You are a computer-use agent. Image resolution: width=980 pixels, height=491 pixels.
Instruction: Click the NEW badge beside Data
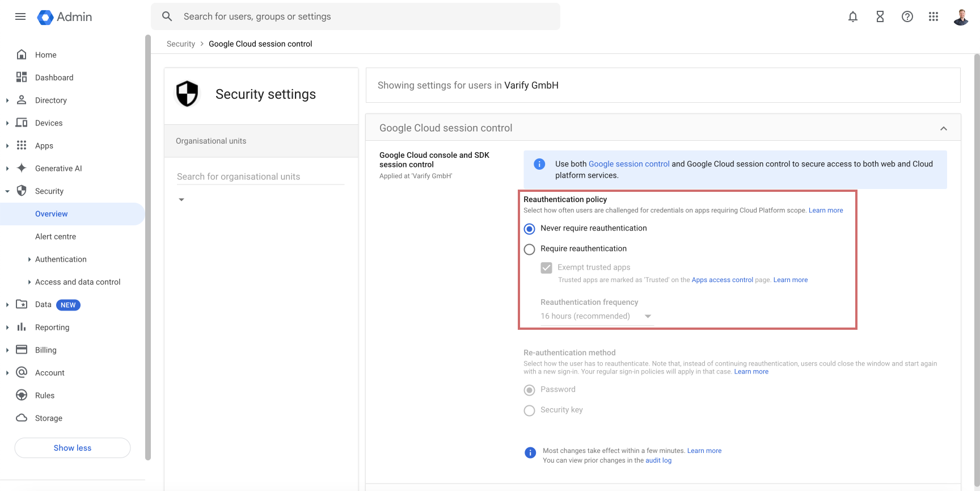tap(68, 305)
